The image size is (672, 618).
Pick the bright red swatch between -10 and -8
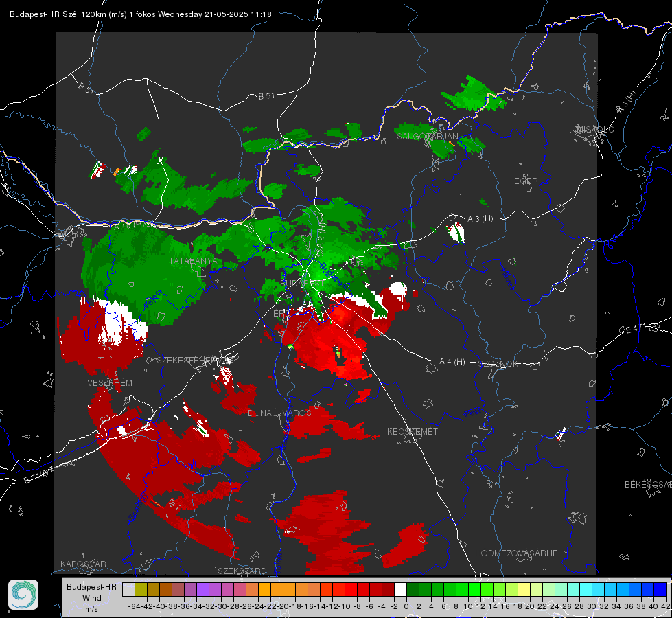pos(351,589)
